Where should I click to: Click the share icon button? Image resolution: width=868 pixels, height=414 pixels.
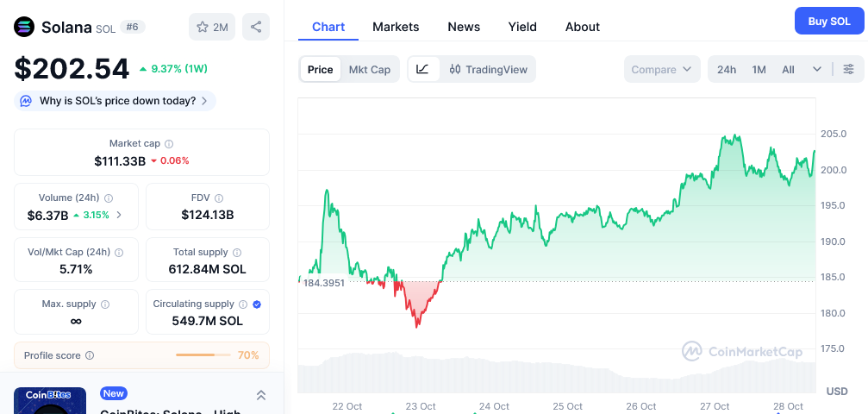(256, 27)
